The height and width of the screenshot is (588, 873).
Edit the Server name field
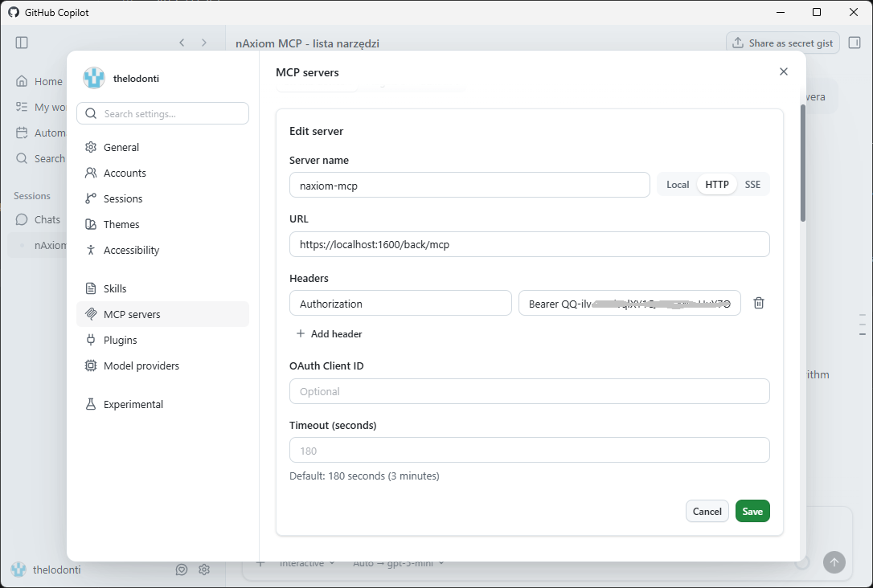pyautogui.click(x=469, y=186)
